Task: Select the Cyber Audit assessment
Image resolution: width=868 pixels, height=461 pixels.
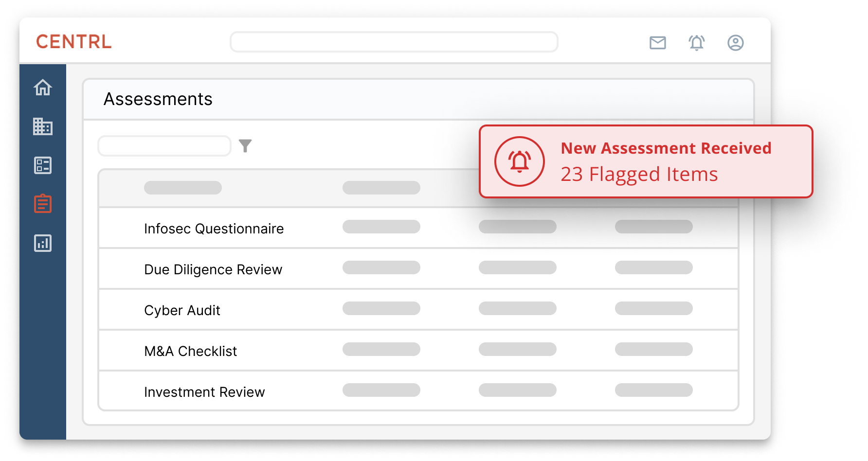Action: click(x=182, y=310)
